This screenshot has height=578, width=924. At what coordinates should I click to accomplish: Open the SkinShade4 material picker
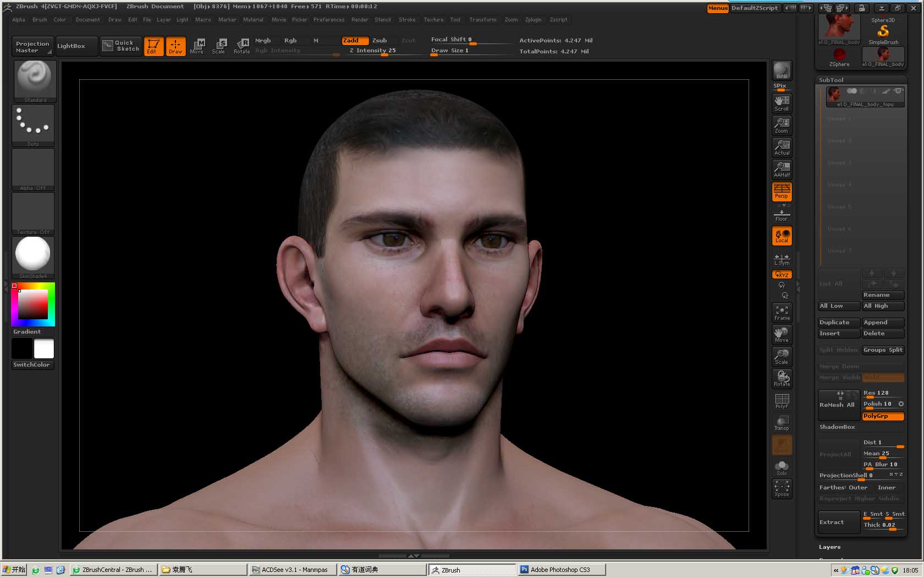coord(33,258)
